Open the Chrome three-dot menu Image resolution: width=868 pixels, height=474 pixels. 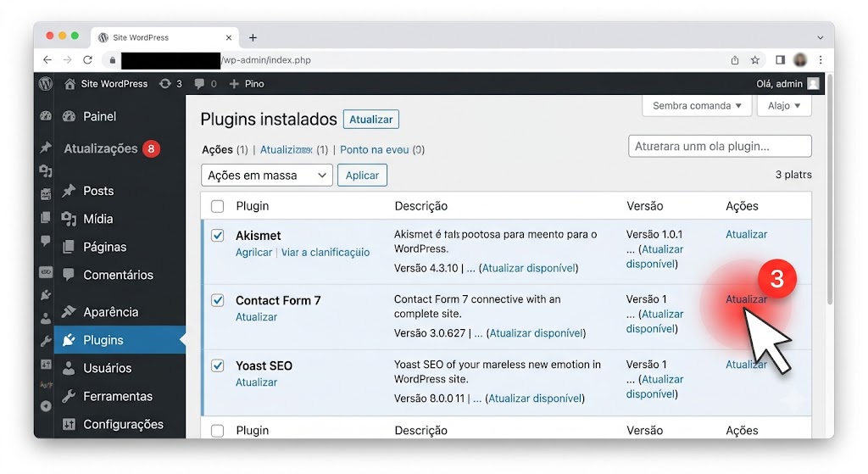821,60
